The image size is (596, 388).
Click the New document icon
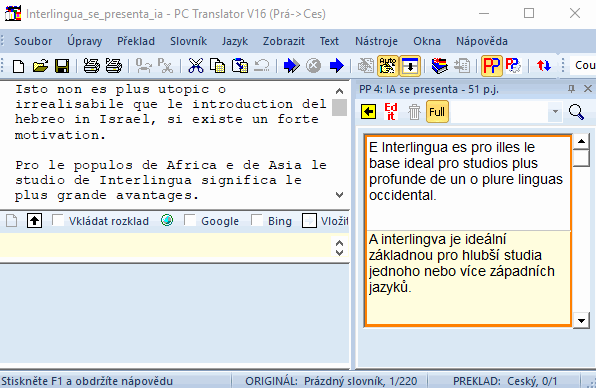[x=18, y=66]
